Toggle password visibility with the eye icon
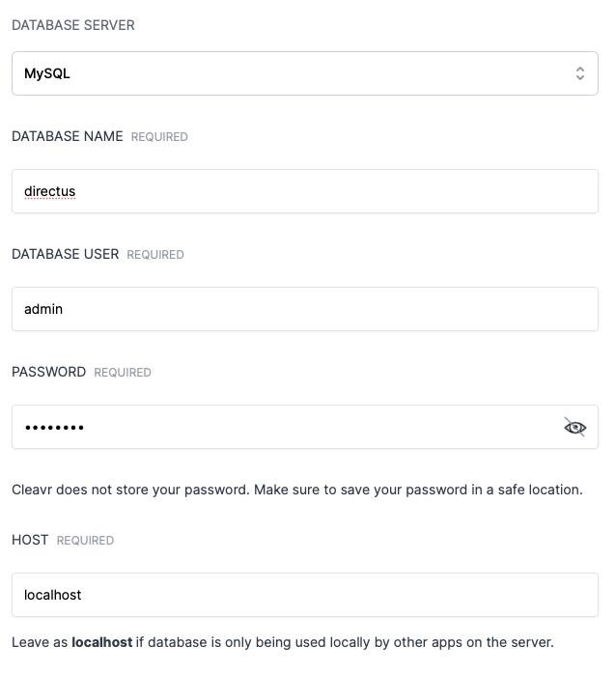The height and width of the screenshot is (673, 616). pos(575,427)
